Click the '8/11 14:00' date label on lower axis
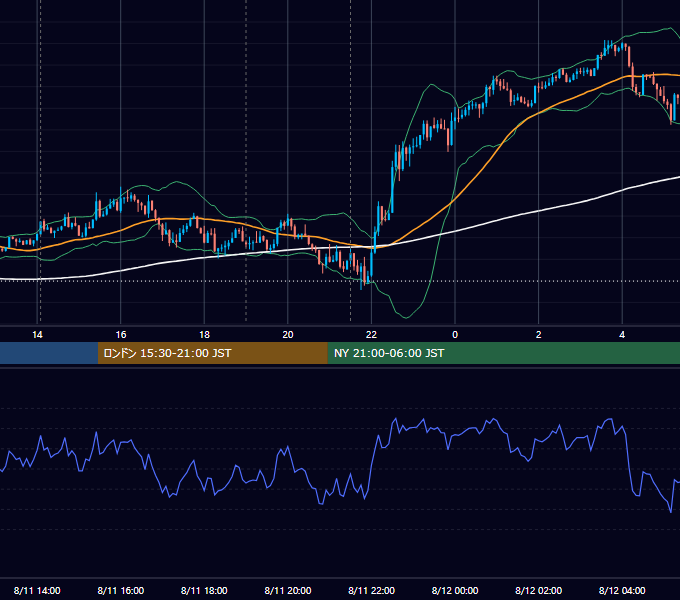Viewport: 680px width, 600px height. coord(37,590)
